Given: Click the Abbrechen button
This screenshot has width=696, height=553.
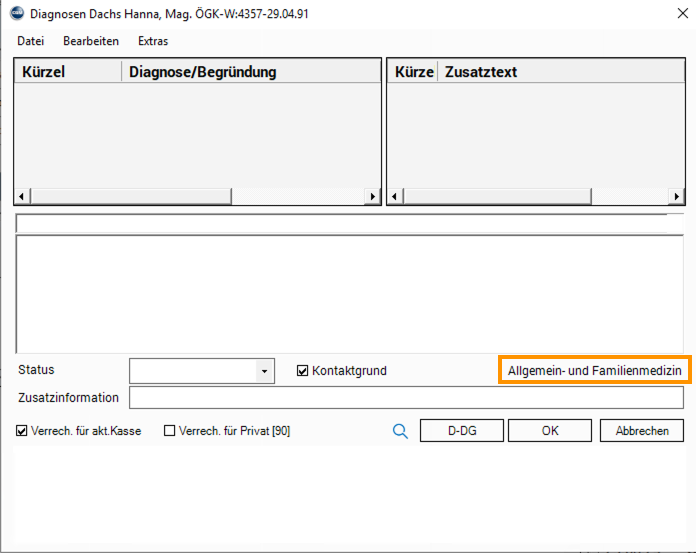Looking at the screenshot, I should (x=641, y=431).
